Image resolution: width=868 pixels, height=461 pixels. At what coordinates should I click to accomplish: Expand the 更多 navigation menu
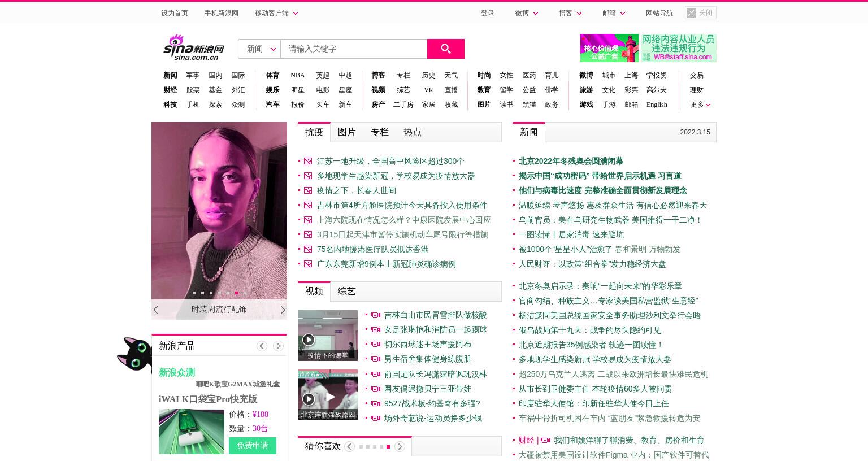(700, 105)
